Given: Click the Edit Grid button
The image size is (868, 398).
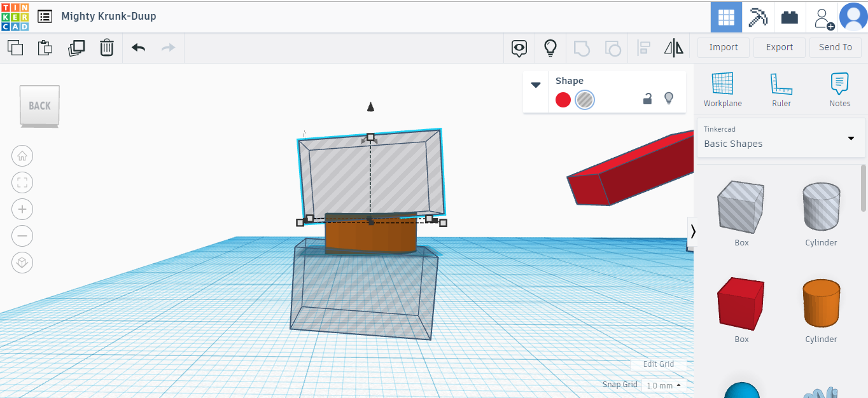Looking at the screenshot, I should [x=658, y=364].
